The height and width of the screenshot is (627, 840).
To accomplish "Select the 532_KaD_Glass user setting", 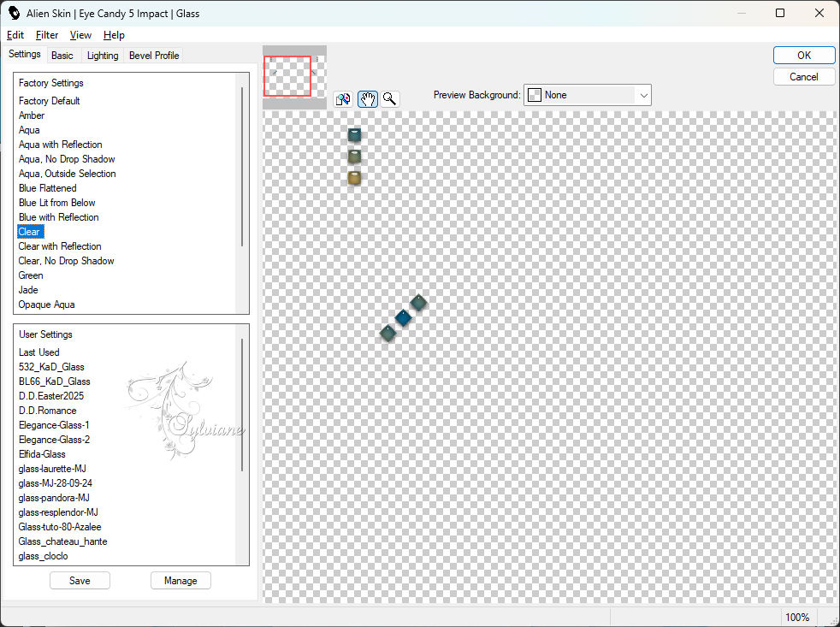I will (50, 367).
